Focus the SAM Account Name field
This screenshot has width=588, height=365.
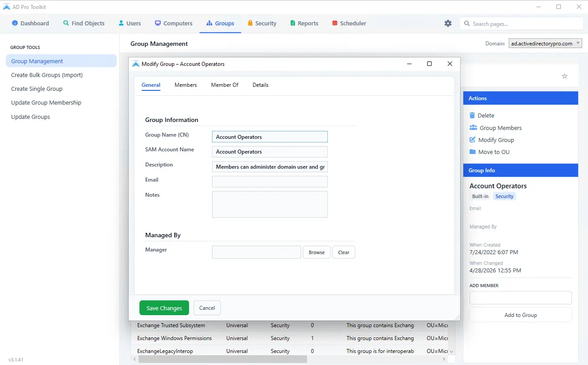pos(270,152)
